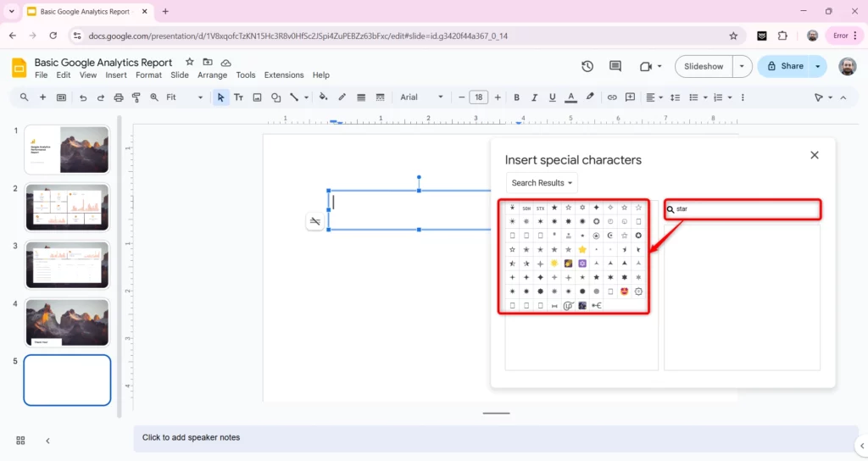Click the speaker notes area
Viewport: 868px width, 461px height.
click(495, 437)
